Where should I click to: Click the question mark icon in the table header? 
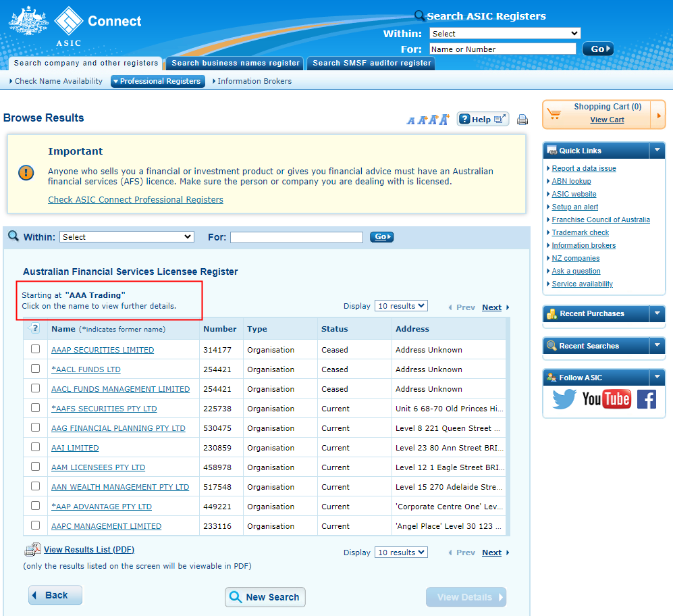click(x=35, y=328)
